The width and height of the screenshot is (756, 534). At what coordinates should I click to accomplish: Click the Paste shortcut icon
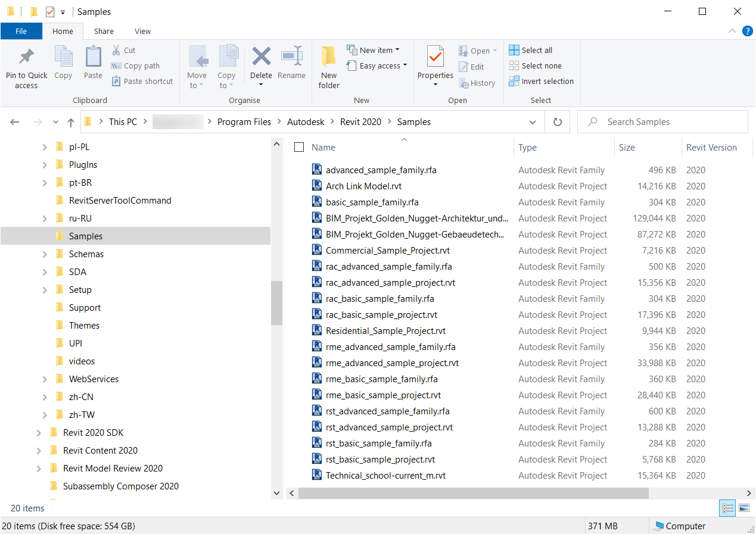[x=115, y=81]
